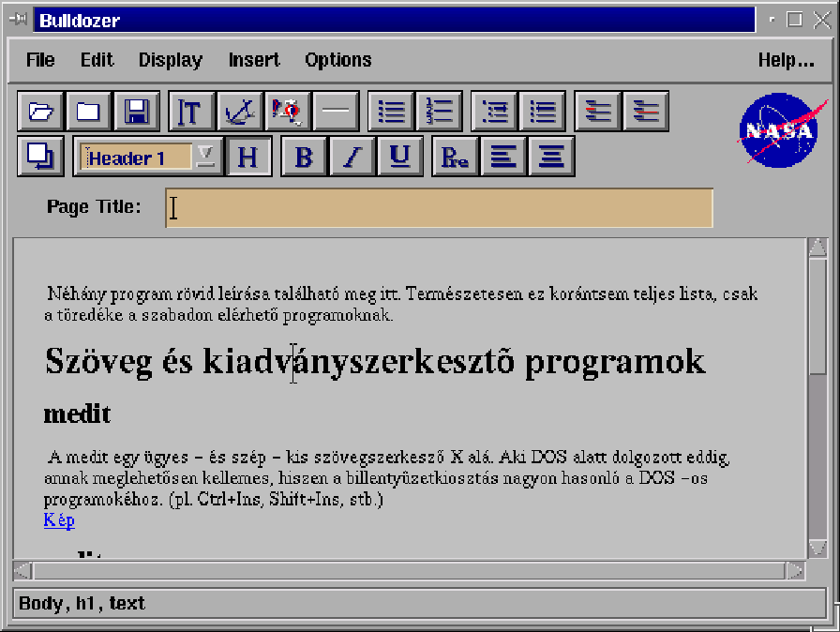Center align the text
The height and width of the screenshot is (632, 840).
tap(551, 157)
